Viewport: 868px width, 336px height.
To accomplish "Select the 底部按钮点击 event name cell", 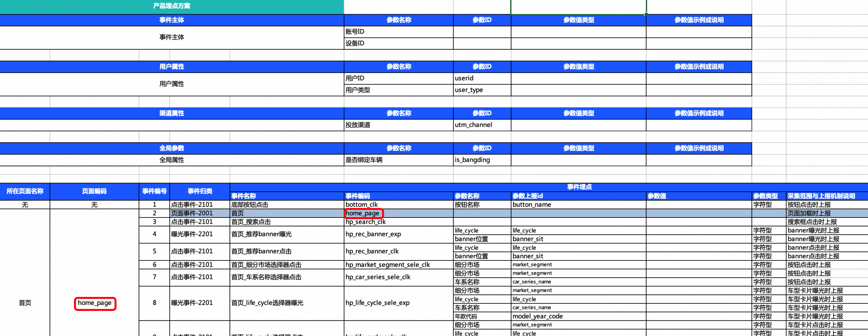I will pos(287,205).
